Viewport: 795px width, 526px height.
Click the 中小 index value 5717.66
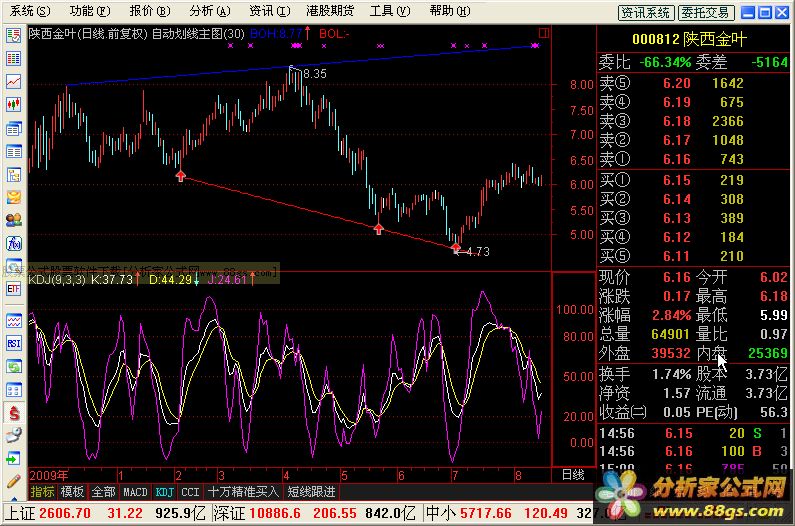486,513
